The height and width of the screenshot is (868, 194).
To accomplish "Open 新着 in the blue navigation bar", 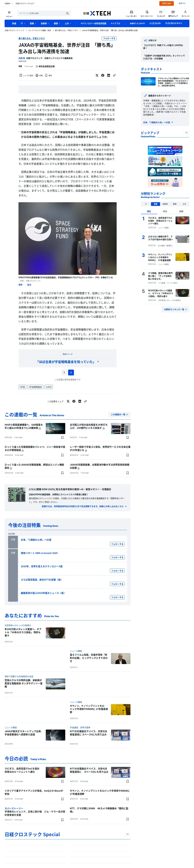I will (14, 24).
